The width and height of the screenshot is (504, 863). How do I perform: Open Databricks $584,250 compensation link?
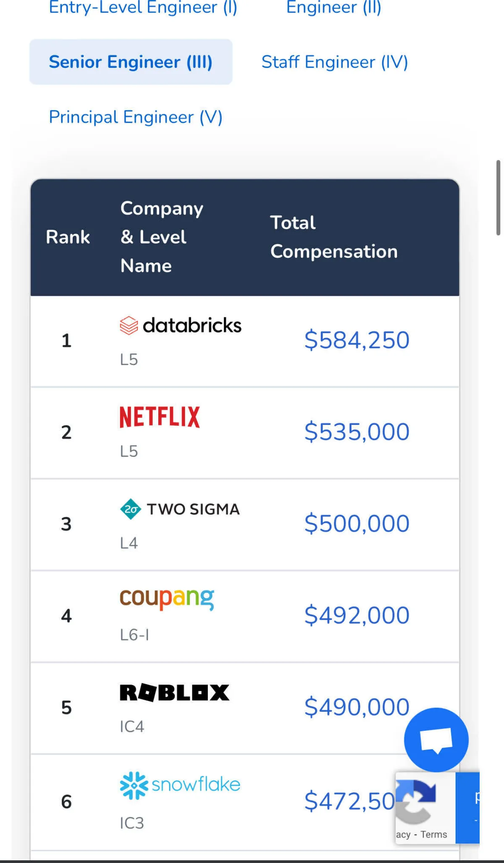357,340
